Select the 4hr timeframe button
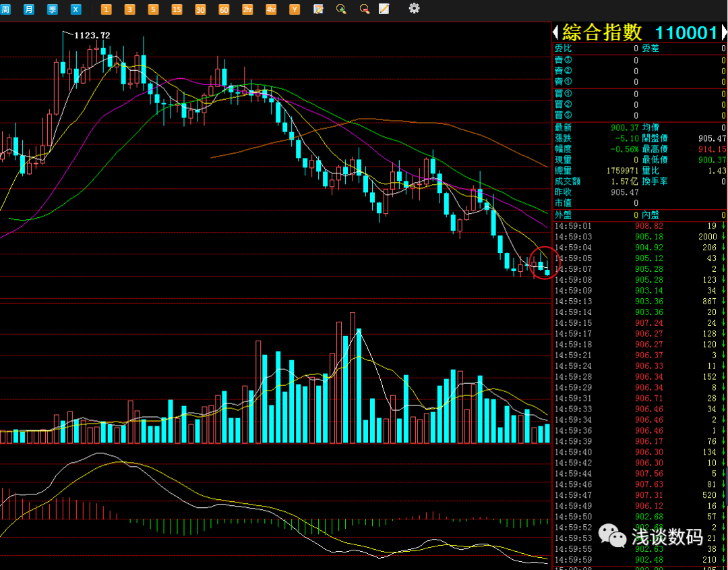This screenshot has height=570, width=728. (271, 9)
